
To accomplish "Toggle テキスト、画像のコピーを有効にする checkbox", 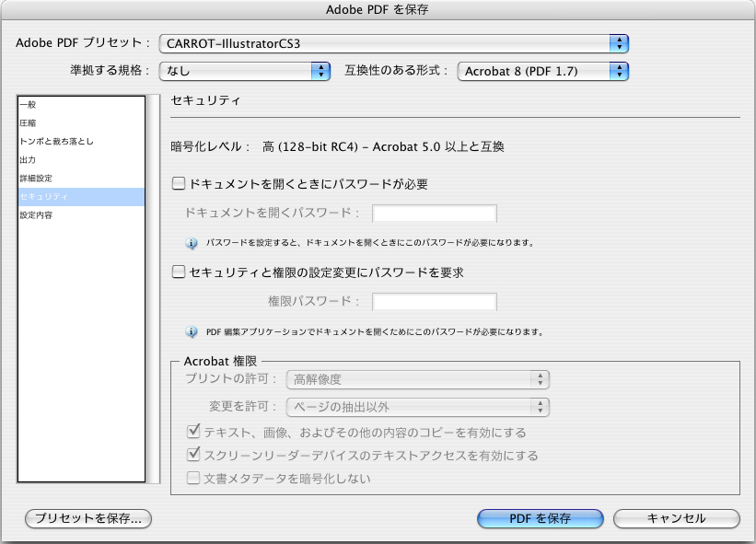I will pyautogui.click(x=193, y=432).
